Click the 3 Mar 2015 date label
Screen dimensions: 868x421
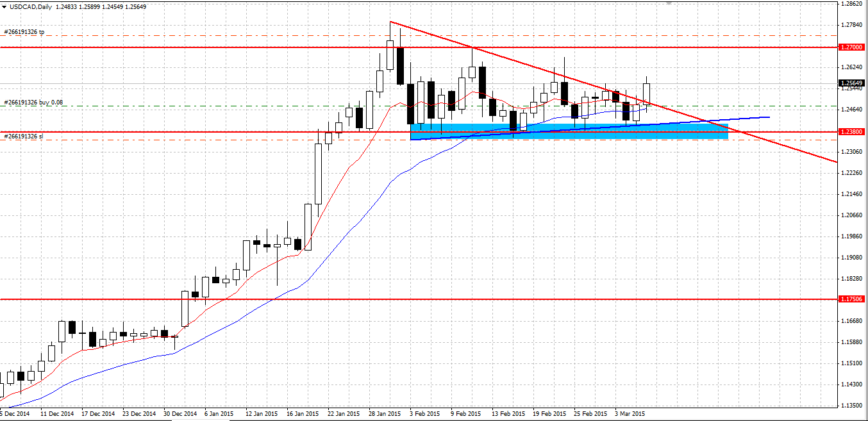(x=630, y=414)
